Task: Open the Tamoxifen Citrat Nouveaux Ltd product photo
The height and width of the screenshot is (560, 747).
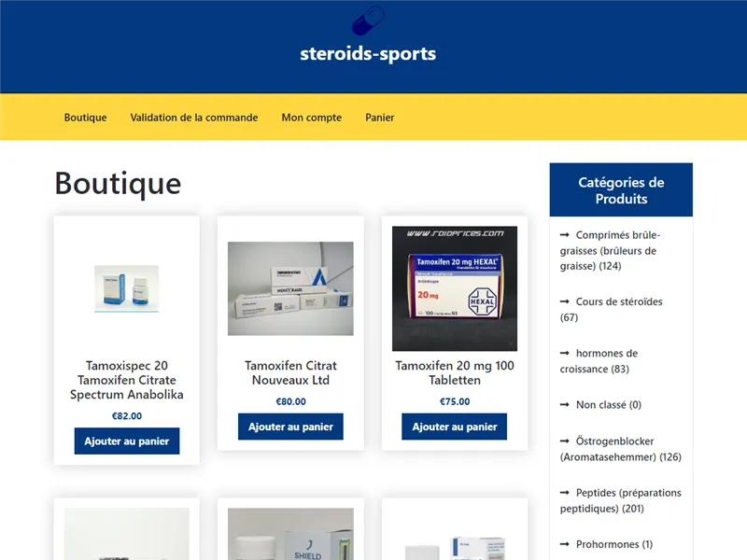Action: pos(290,288)
